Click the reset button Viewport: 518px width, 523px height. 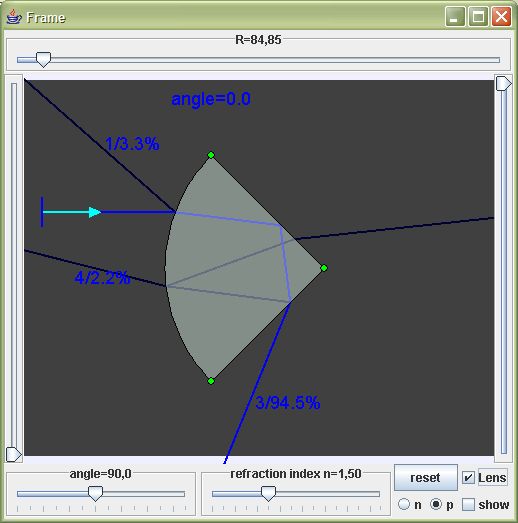tap(425, 478)
